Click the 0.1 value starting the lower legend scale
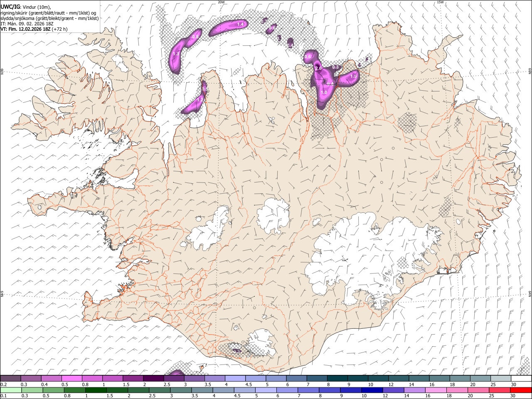The image size is (532, 399). pos(4,396)
